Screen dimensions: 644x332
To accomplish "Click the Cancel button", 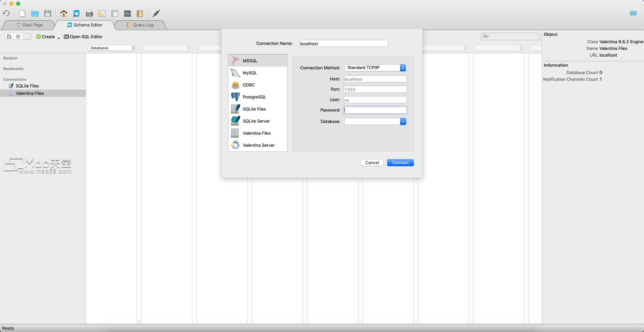I will pyautogui.click(x=372, y=162).
